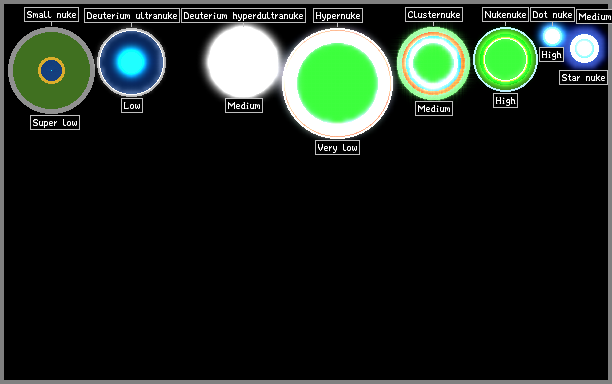Screen dimensions: 612x384
Task: Select the Star nuke glowing ring
Action: [x=584, y=48]
